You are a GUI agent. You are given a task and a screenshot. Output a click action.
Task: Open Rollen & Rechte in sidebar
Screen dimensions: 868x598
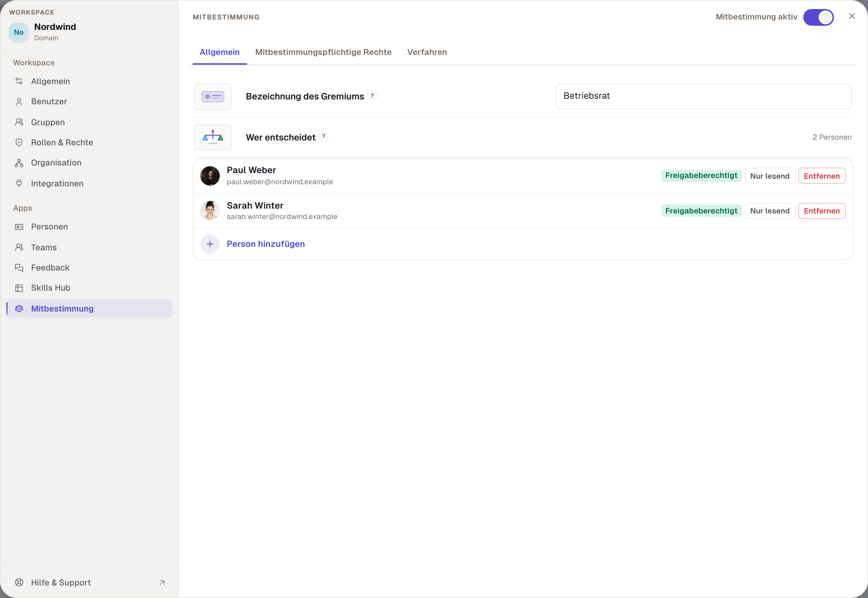[89, 143]
